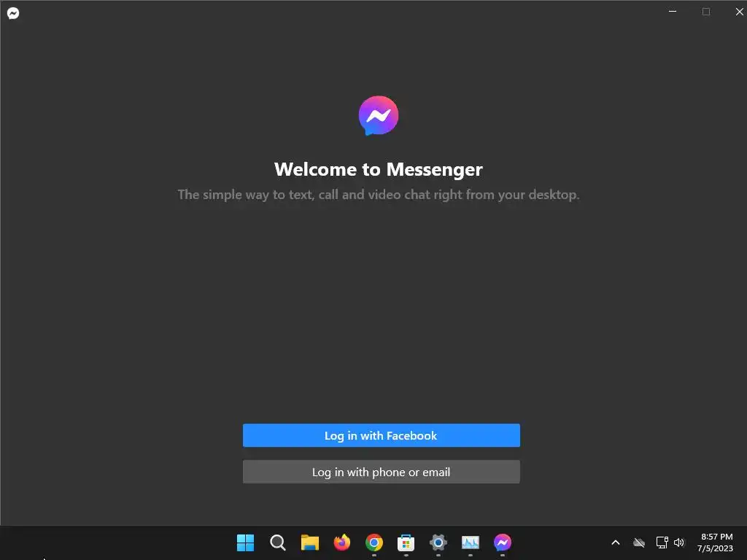Click the Messenger logo above the welcome heading
The image size is (747, 560).
pyautogui.click(x=379, y=116)
